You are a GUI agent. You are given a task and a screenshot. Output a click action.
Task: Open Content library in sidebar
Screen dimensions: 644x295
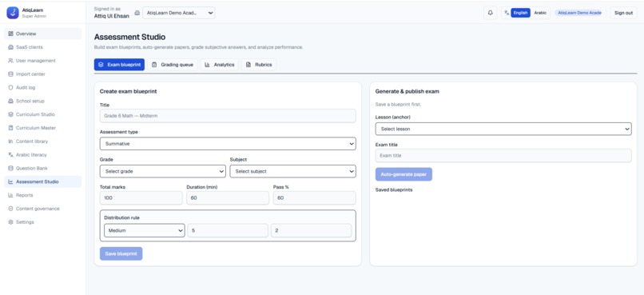pyautogui.click(x=42, y=142)
